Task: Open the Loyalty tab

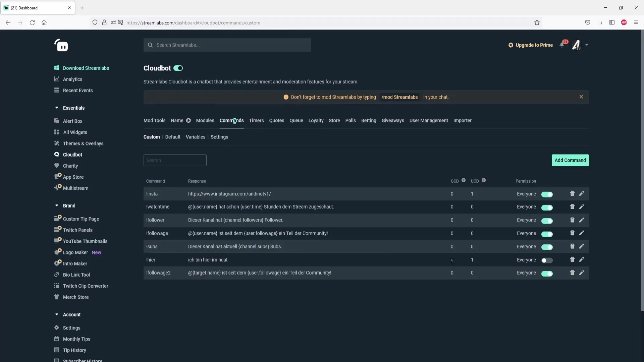Action: point(316,121)
